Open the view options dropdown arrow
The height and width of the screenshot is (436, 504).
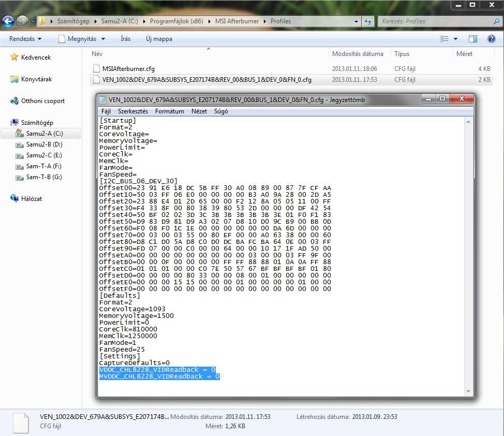click(x=455, y=39)
